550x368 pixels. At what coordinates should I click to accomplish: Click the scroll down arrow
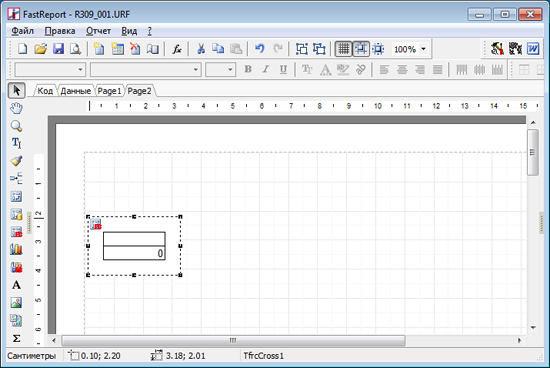(533, 327)
